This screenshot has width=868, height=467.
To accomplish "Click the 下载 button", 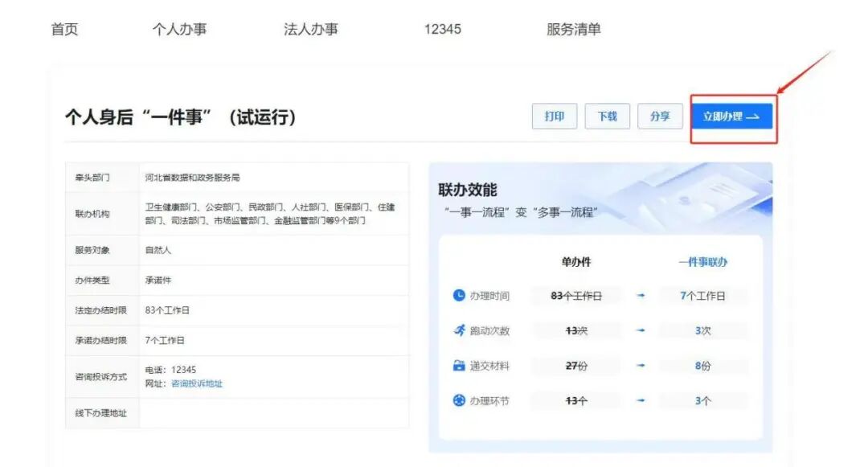I will [608, 115].
